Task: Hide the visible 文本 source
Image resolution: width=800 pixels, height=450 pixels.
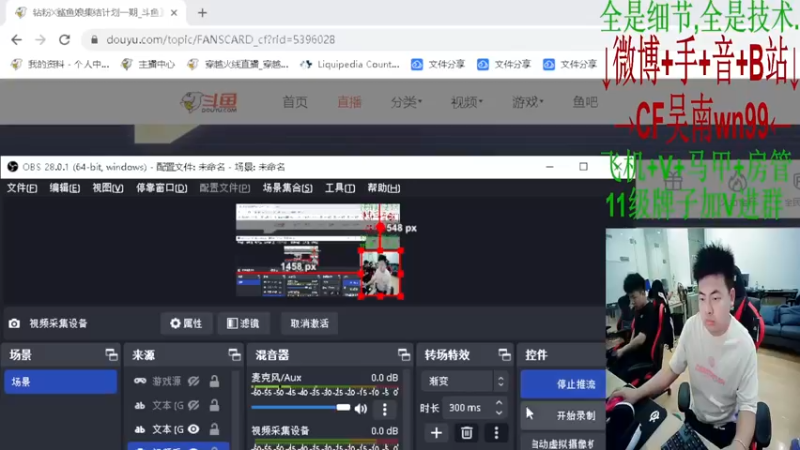Action: pos(193,430)
